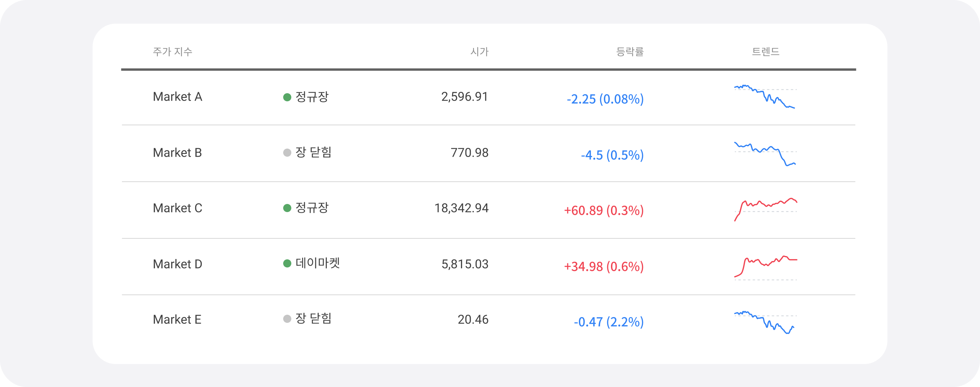View the Market C red trend chart

765,209
